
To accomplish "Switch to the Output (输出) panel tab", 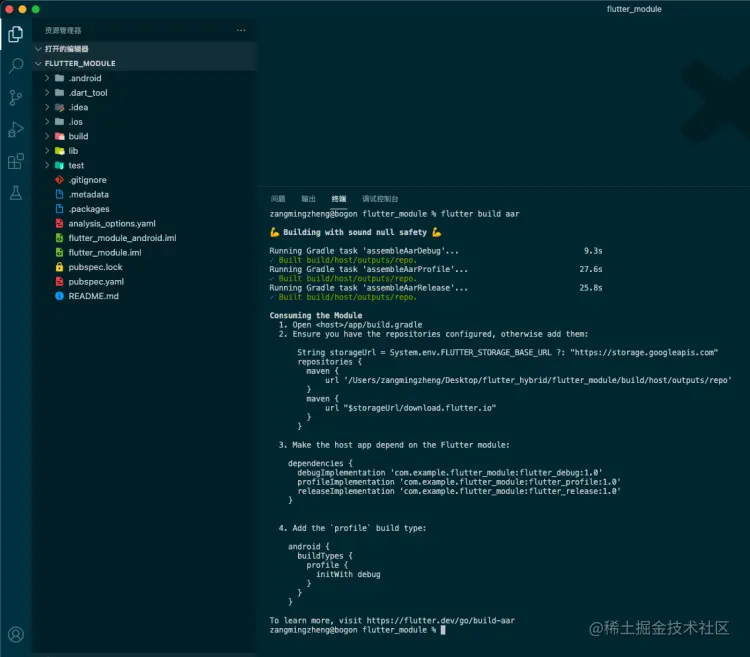I will 309,198.
